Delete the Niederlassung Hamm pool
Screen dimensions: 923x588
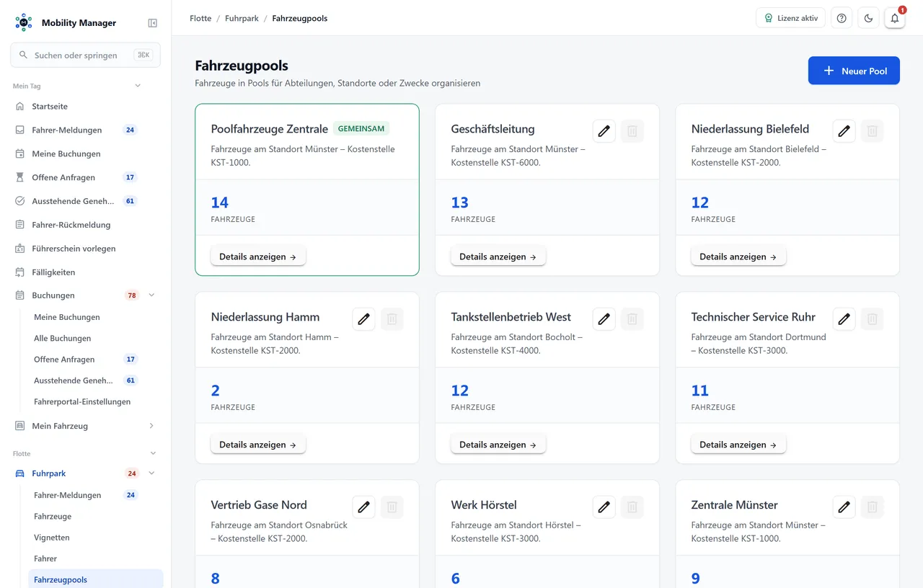[392, 319]
